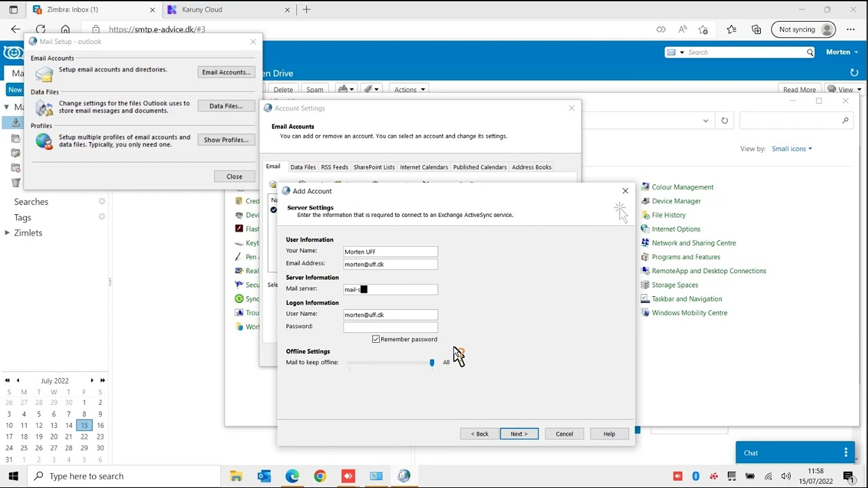
Task: Click the Windows Start button
Action: coord(13,476)
